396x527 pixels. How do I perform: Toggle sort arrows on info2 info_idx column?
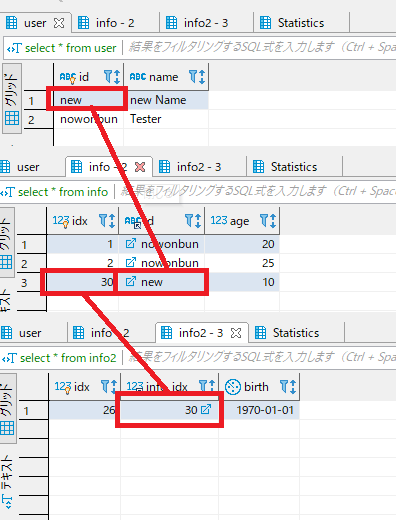click(x=213, y=387)
